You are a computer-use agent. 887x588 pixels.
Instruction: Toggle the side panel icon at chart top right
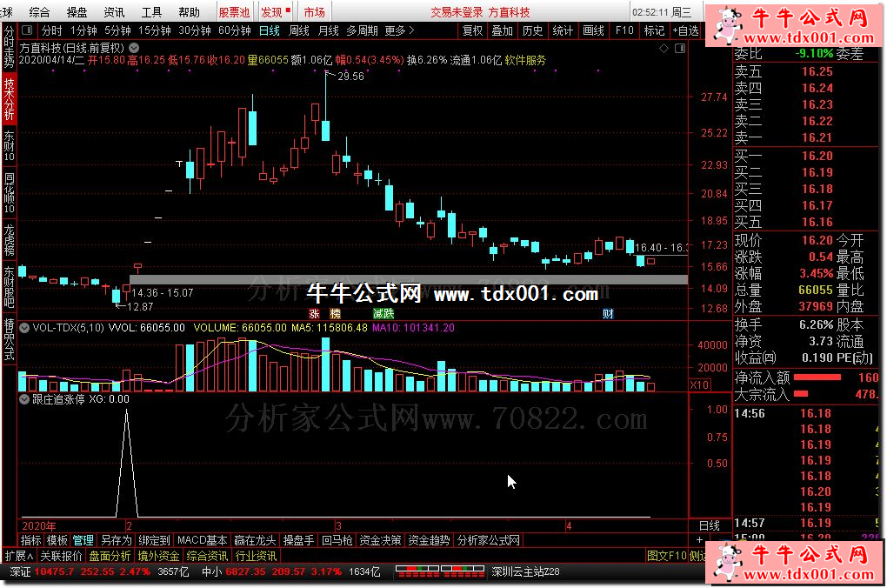tap(680, 49)
